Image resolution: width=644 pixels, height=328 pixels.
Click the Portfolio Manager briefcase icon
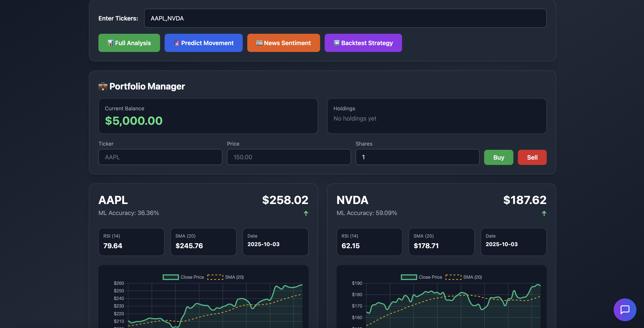[103, 86]
